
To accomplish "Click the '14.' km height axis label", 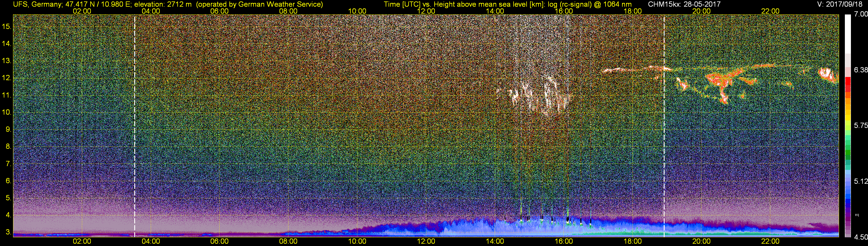I will pos(6,44).
